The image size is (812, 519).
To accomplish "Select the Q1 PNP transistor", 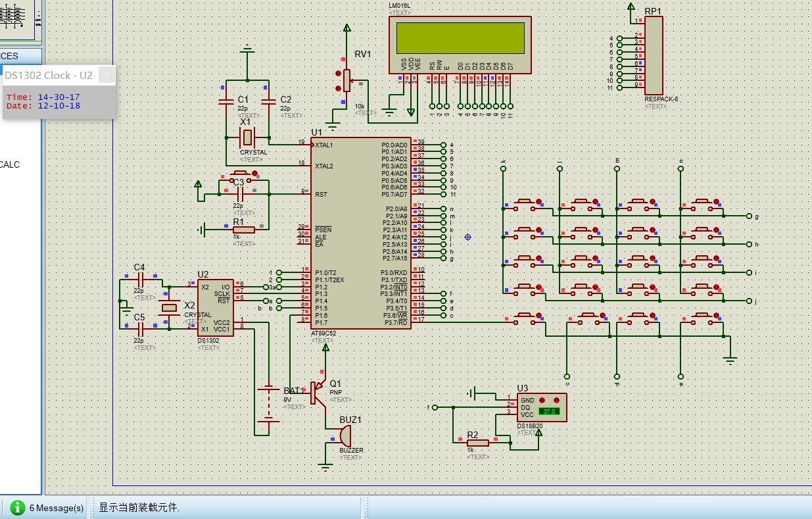I will point(318,393).
